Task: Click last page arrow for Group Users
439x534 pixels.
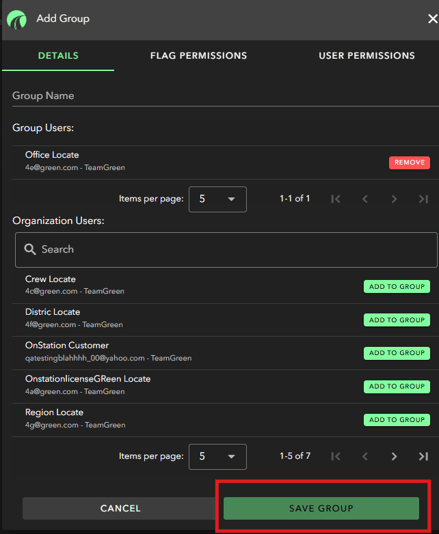Action: coord(423,199)
